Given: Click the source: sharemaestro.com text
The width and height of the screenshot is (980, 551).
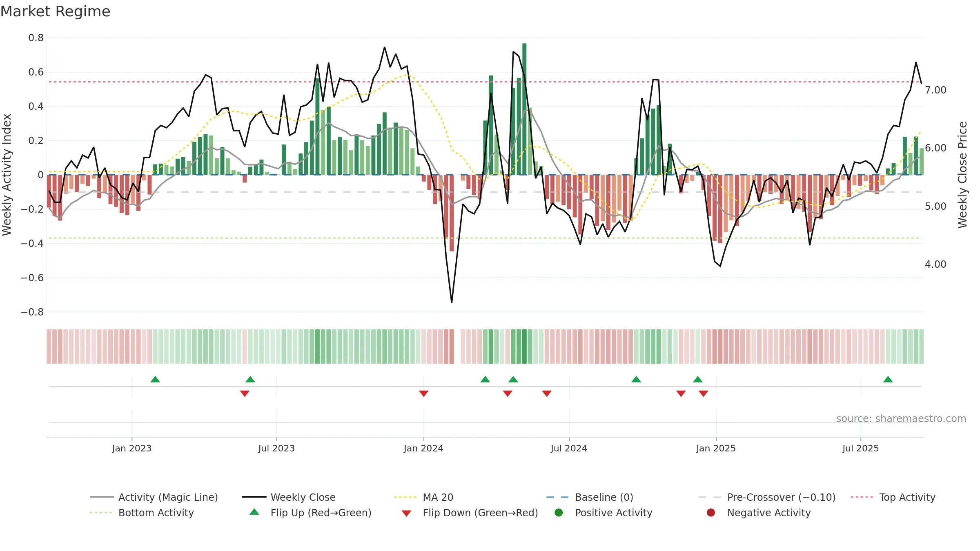Looking at the screenshot, I should (x=901, y=418).
